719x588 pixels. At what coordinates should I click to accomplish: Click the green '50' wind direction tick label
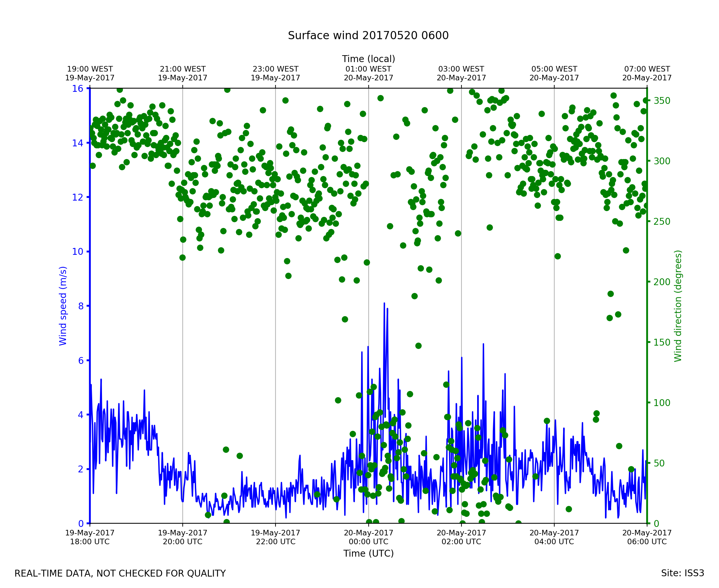click(660, 463)
